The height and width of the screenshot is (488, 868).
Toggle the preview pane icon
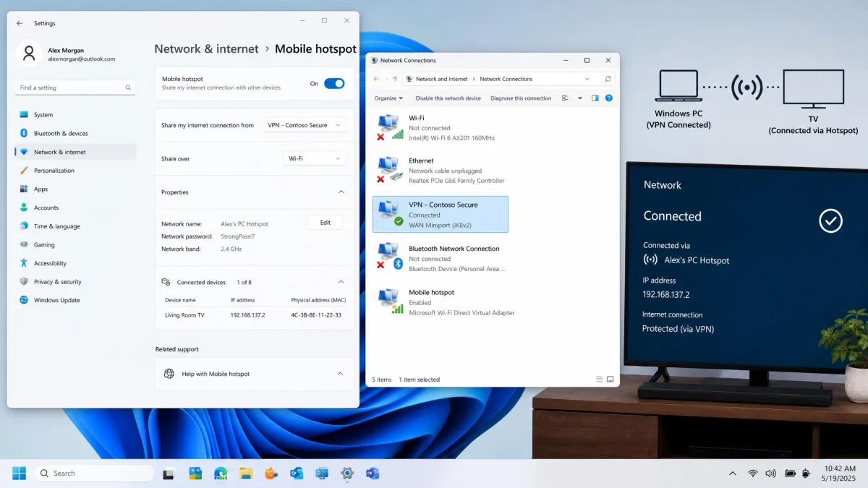[595, 98]
